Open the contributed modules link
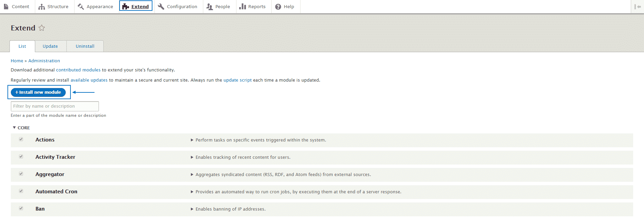This screenshot has width=644, height=218. [78, 70]
